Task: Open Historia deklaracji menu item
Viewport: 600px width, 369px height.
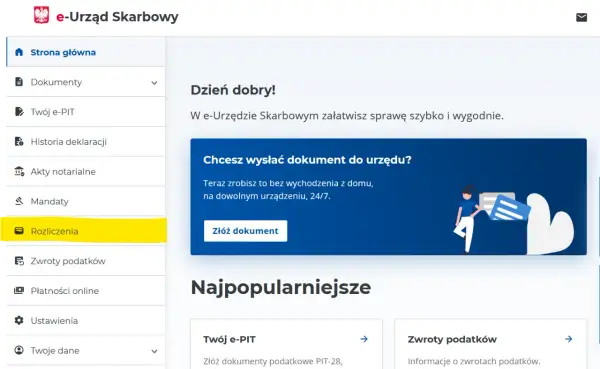Action: click(86, 142)
